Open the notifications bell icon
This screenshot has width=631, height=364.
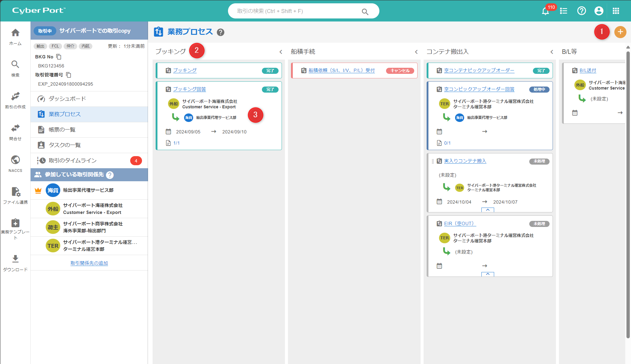(545, 11)
